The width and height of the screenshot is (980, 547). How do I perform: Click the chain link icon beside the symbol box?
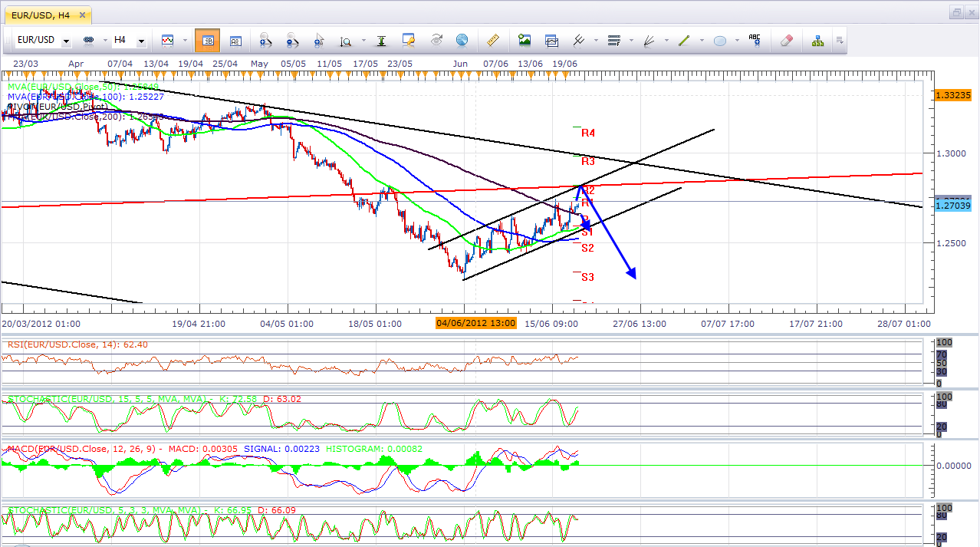tap(88, 40)
